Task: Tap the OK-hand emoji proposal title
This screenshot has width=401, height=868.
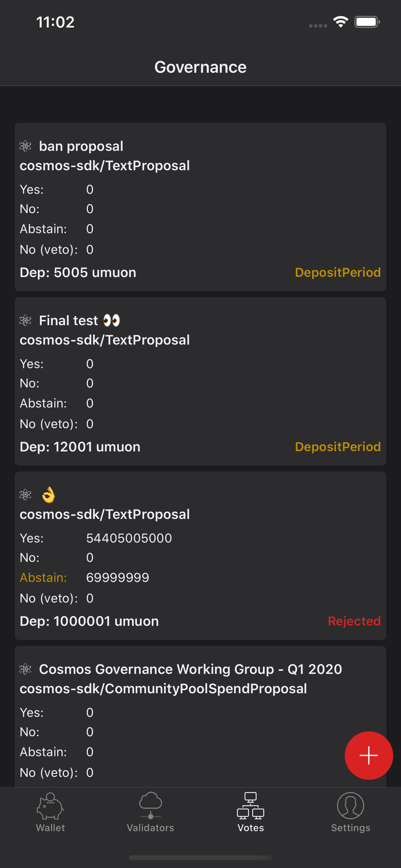Action: pyautogui.click(x=49, y=495)
